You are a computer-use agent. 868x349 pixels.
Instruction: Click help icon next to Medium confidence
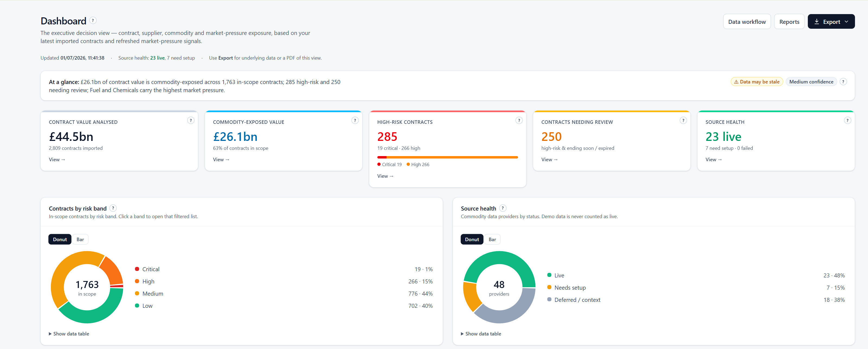[x=843, y=82]
